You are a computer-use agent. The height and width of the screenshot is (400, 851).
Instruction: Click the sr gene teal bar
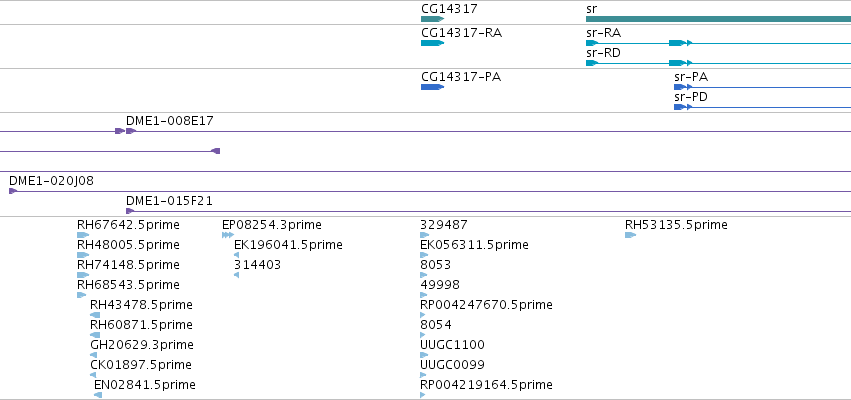pyautogui.click(x=718, y=19)
